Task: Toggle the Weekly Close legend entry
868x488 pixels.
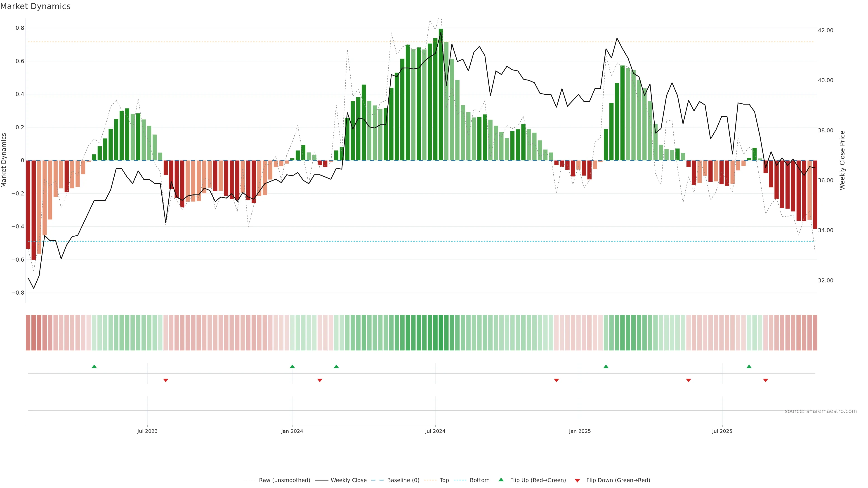Action: [x=348, y=480]
